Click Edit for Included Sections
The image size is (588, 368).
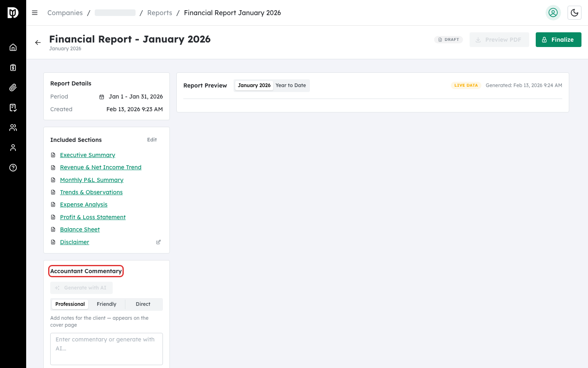pos(151,139)
